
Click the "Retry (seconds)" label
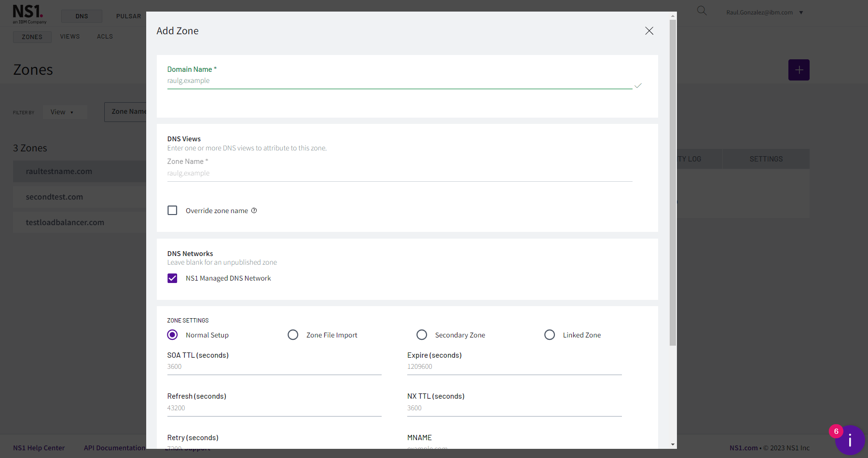pyautogui.click(x=193, y=438)
